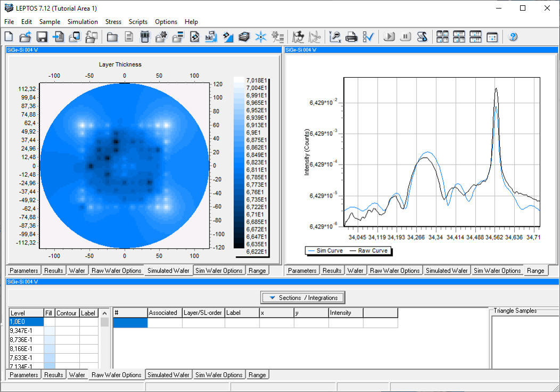Open the Simulation menu

click(83, 22)
